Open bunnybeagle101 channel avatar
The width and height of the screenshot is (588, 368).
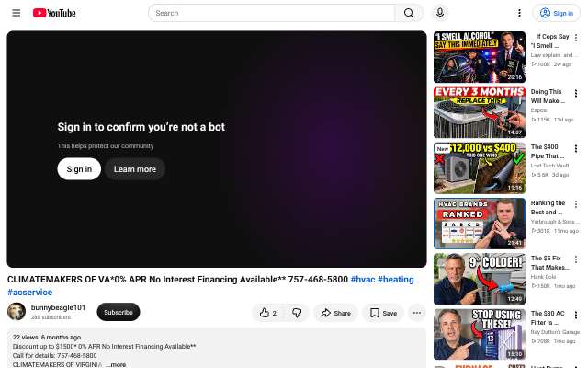click(x=17, y=311)
